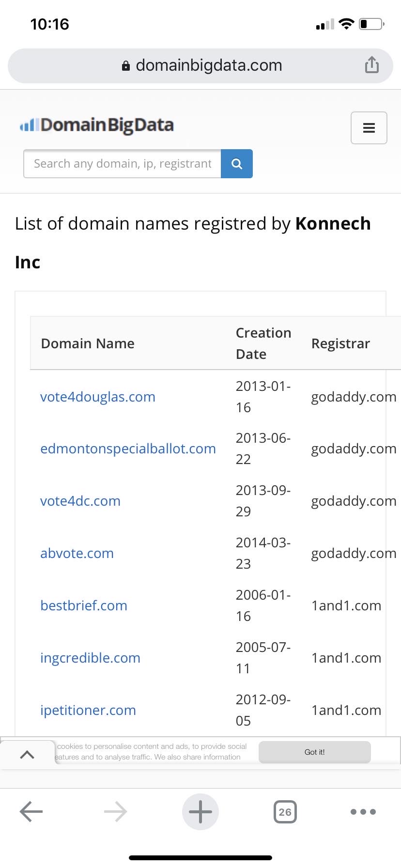
Task: Open the ingcredible.com domain link
Action: [91, 658]
